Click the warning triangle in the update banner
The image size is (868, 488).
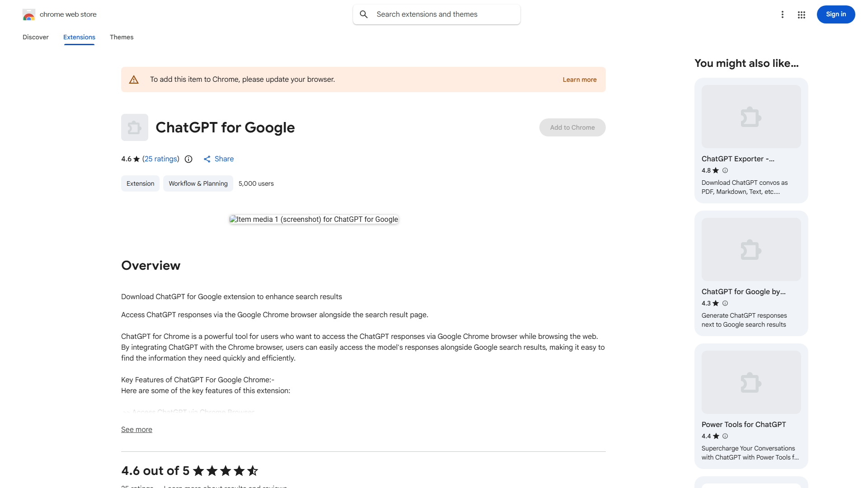pos(134,79)
